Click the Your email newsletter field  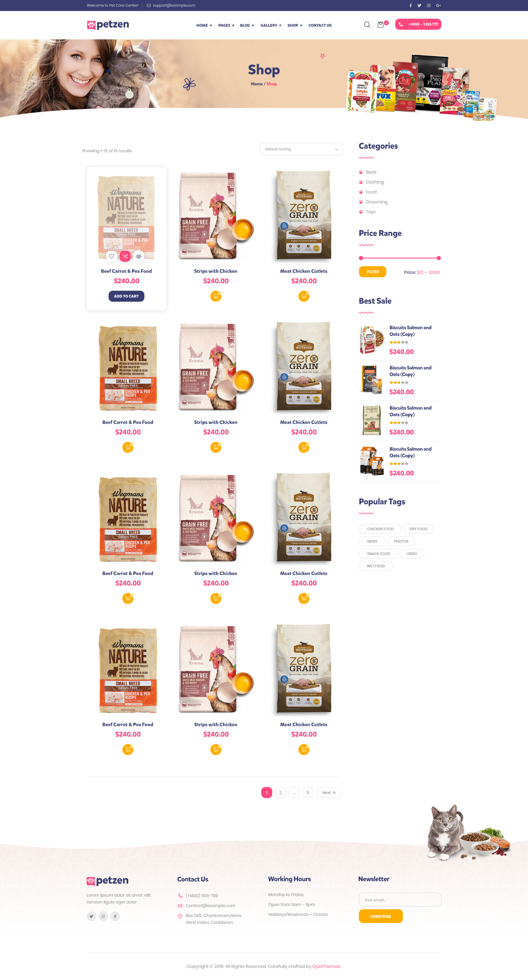400,900
